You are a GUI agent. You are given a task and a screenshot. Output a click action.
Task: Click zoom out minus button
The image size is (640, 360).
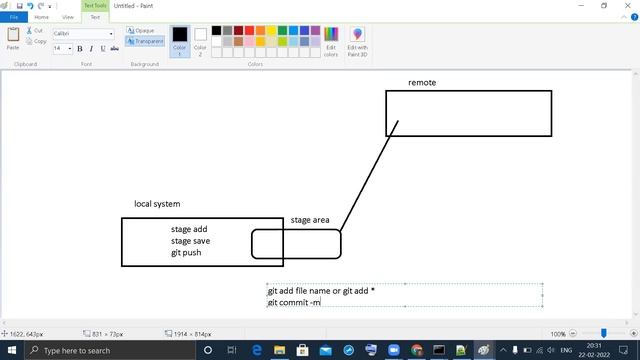573,333
